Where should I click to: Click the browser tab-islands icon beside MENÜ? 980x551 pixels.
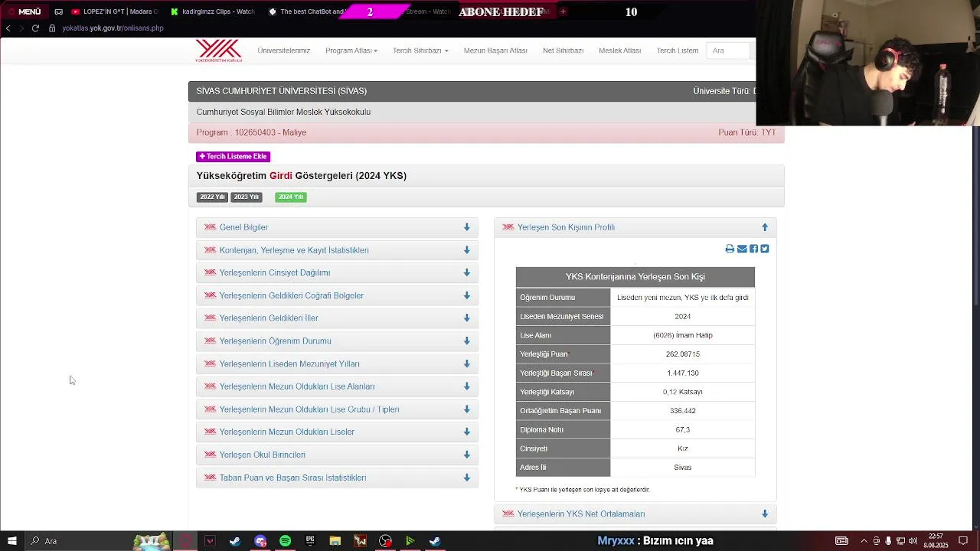click(x=58, y=11)
